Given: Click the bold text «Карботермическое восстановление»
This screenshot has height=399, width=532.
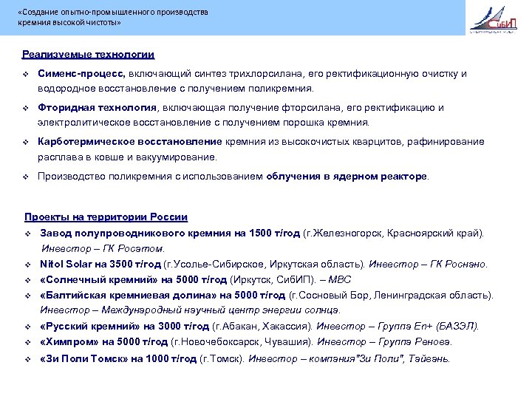Looking at the screenshot, I should click(130, 141).
